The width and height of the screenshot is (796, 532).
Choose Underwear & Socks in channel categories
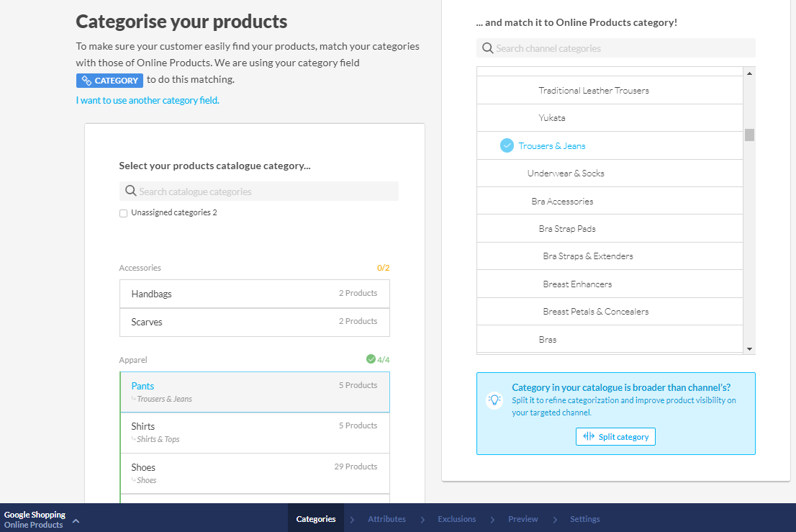pos(566,173)
